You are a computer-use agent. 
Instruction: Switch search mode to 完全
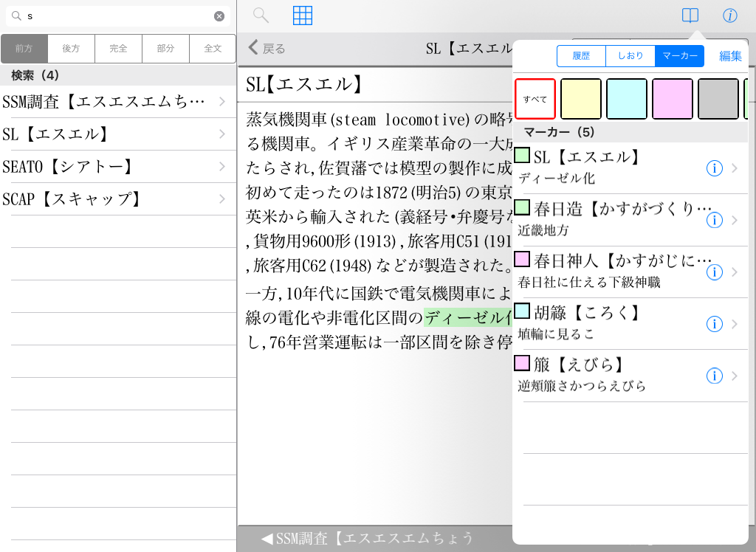click(118, 49)
